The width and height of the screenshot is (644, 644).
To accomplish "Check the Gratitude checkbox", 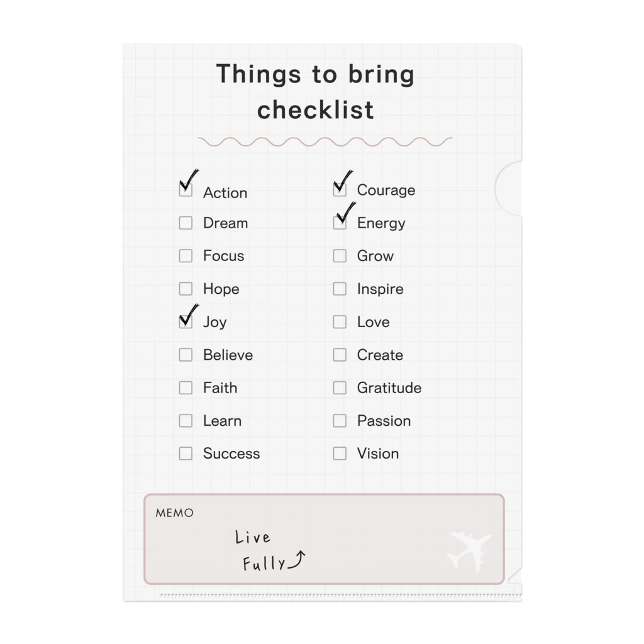I will pyautogui.click(x=340, y=388).
